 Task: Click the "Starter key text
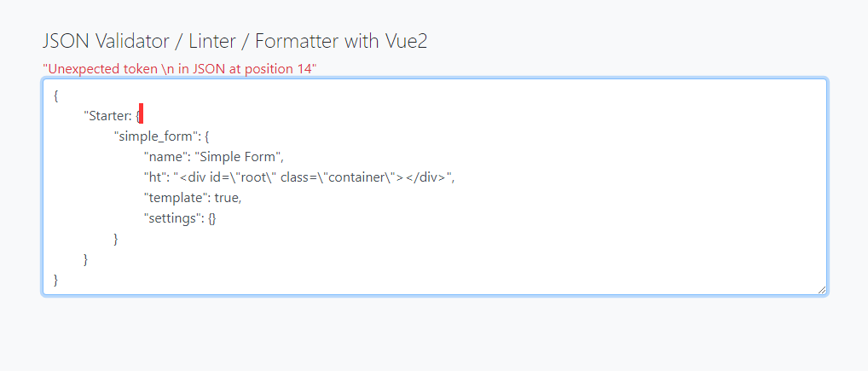point(107,116)
